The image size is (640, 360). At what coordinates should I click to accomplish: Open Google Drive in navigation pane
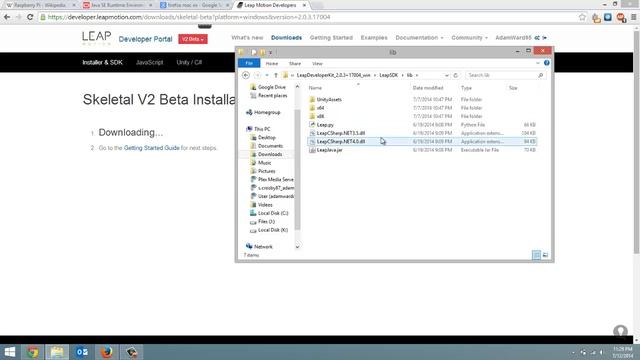(x=271, y=87)
